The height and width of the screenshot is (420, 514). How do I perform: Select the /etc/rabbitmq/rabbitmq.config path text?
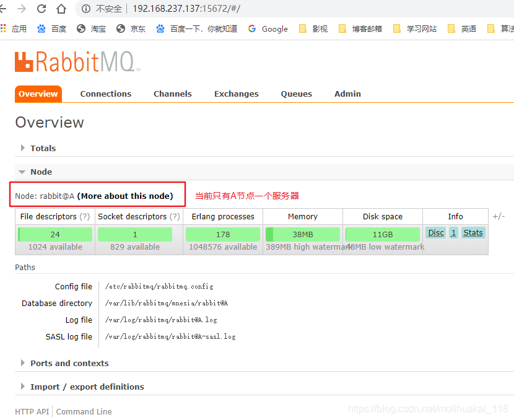pyautogui.click(x=159, y=287)
